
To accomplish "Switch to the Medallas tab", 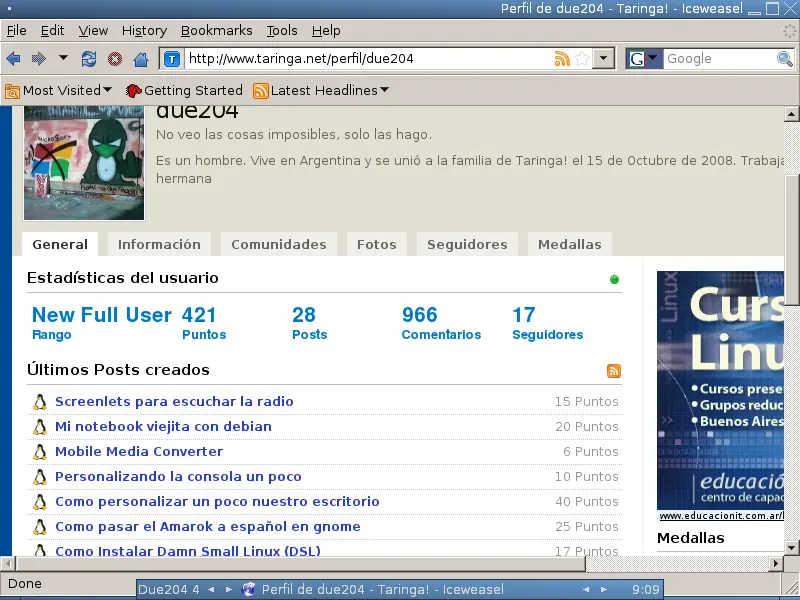I will click(569, 244).
